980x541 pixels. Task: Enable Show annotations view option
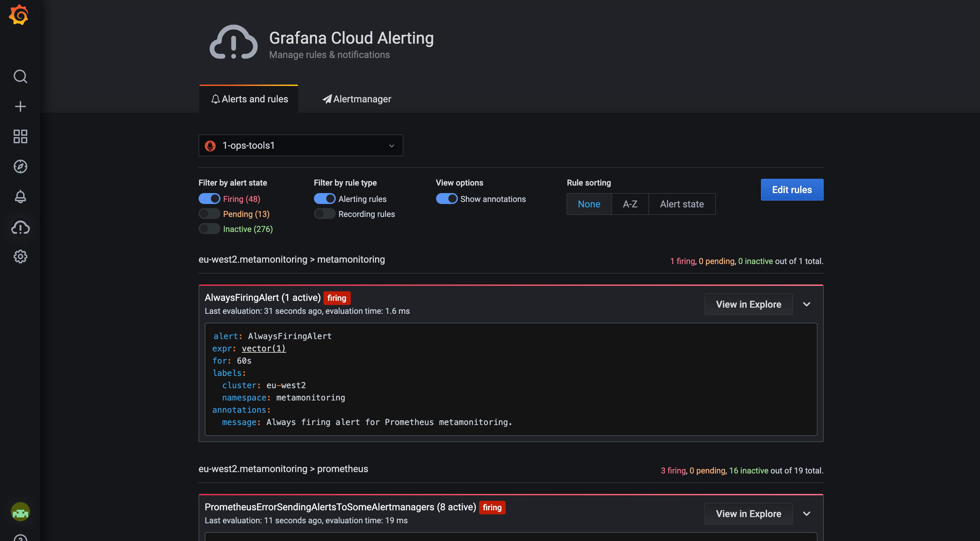[447, 199]
